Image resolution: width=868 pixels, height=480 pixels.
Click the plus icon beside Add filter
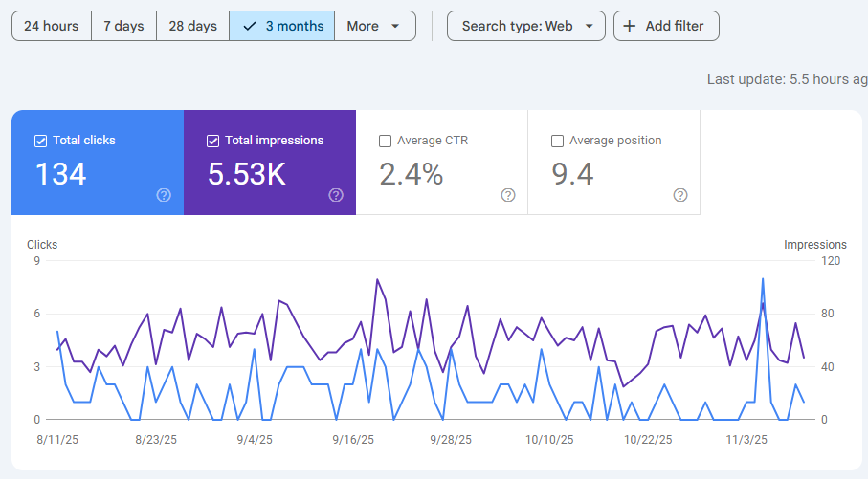(x=629, y=27)
